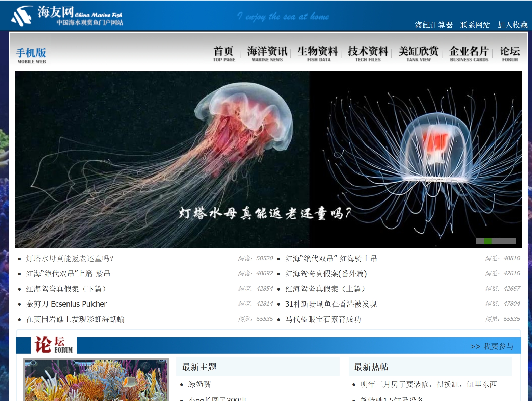Open the 美缸欣赏 TANK VIEW menu

tap(419, 54)
